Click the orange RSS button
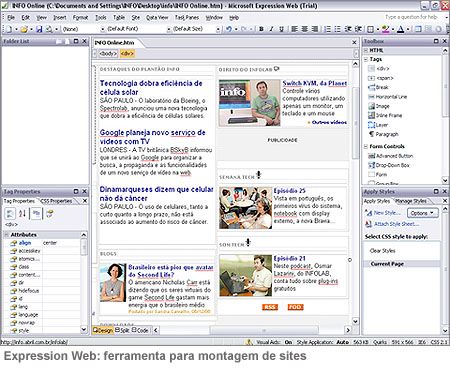Viewport: 450px width, 373px height. click(270, 307)
